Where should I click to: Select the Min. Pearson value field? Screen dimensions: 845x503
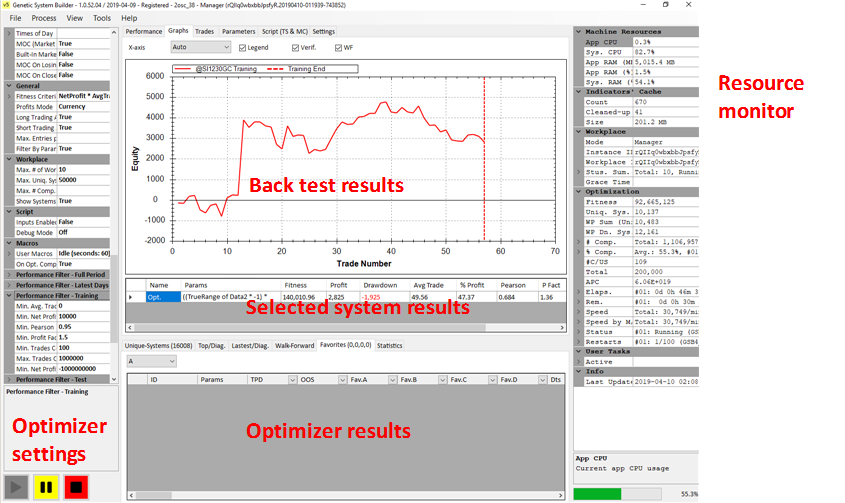pos(85,326)
